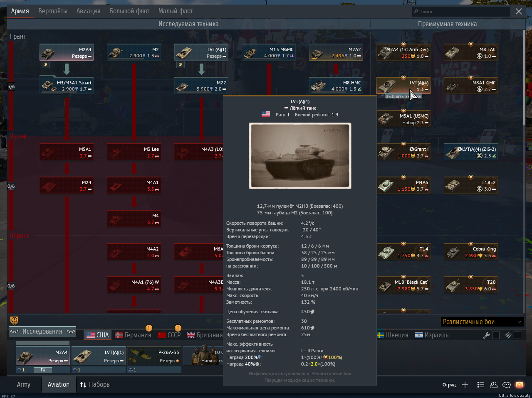Open the list icon near Отряд
Screen dimensions: 532x398
pyautogui.click(x=481, y=385)
